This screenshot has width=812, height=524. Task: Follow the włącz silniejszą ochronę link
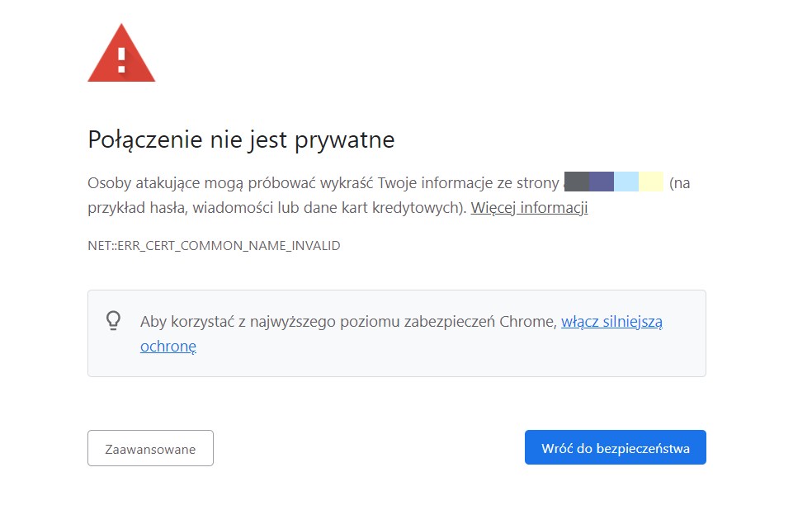coord(611,322)
